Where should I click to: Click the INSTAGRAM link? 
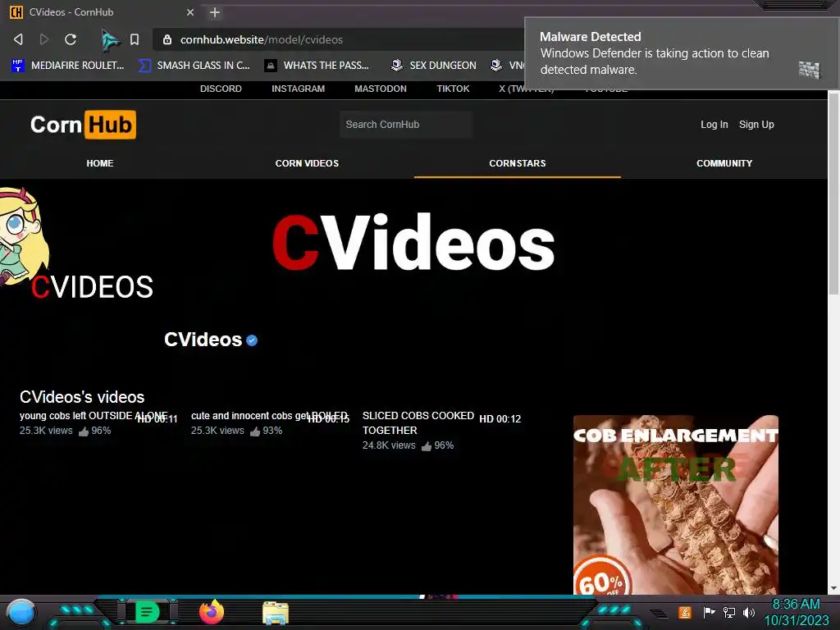click(298, 89)
